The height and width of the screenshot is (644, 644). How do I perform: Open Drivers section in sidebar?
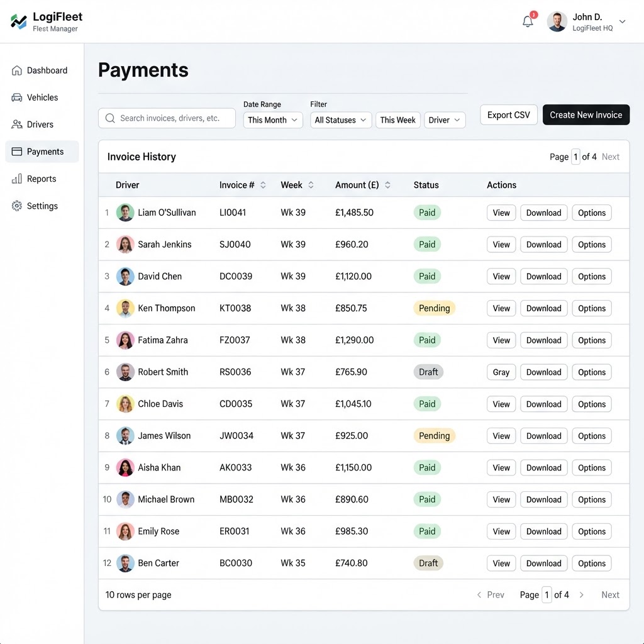tap(42, 125)
